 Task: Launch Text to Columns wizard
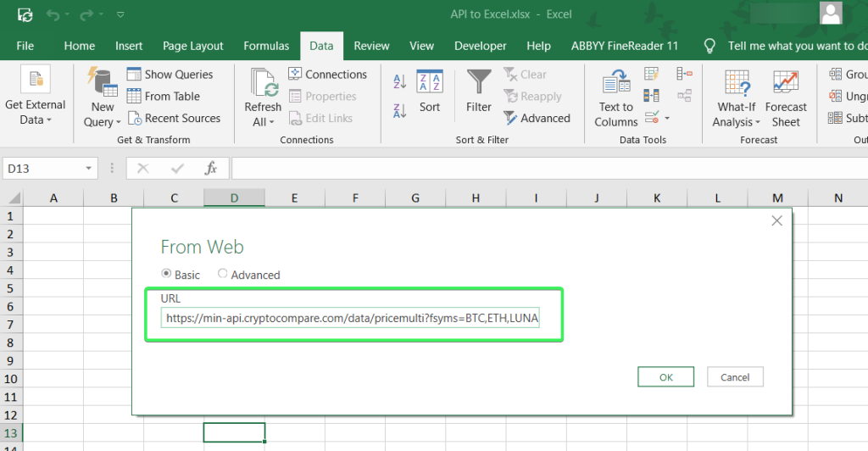tap(616, 98)
